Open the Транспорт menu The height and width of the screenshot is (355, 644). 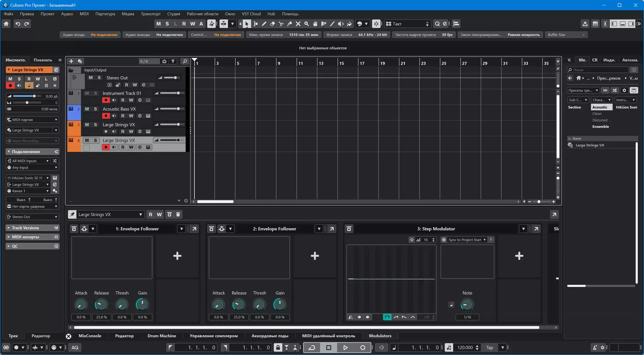coord(151,14)
